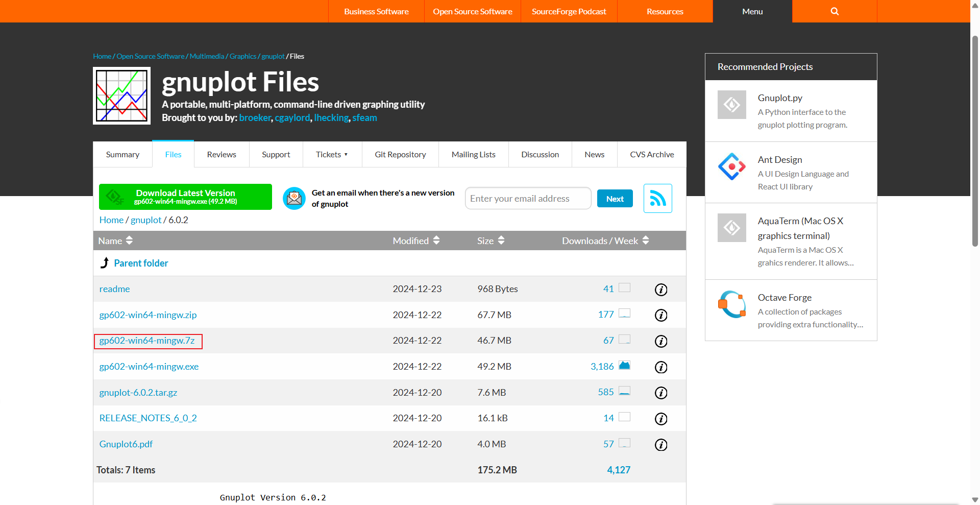The width and height of the screenshot is (980, 505).
Task: Show info icon for readme row
Action: click(661, 290)
